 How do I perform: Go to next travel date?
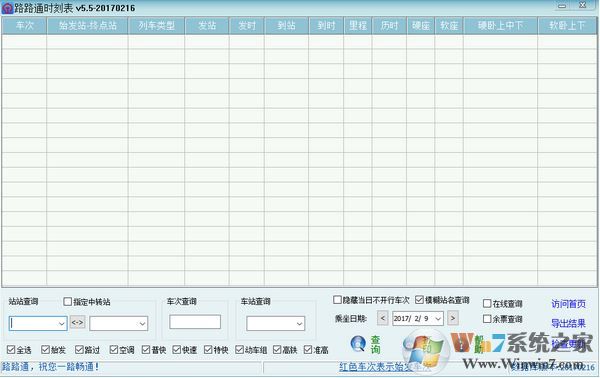pyautogui.click(x=453, y=318)
